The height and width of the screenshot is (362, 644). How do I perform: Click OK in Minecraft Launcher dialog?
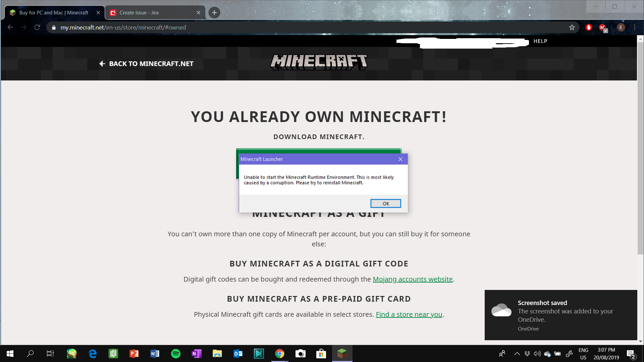(x=385, y=203)
